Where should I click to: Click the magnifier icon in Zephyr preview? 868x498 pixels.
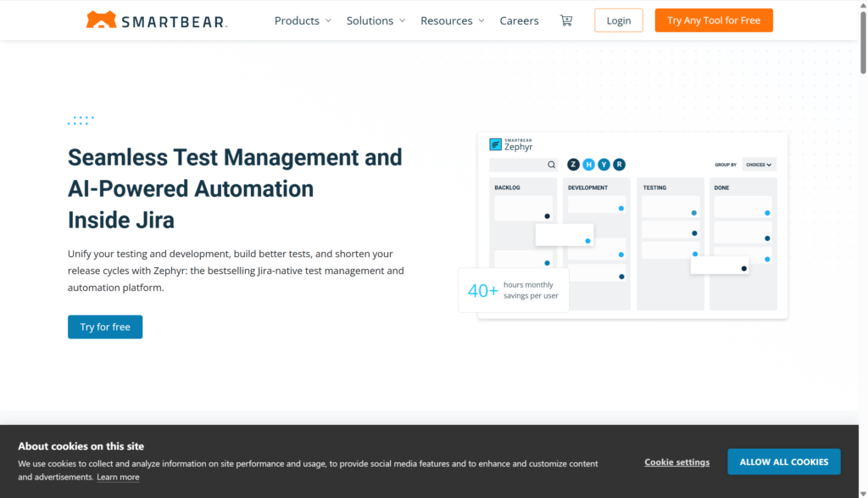pyautogui.click(x=551, y=165)
